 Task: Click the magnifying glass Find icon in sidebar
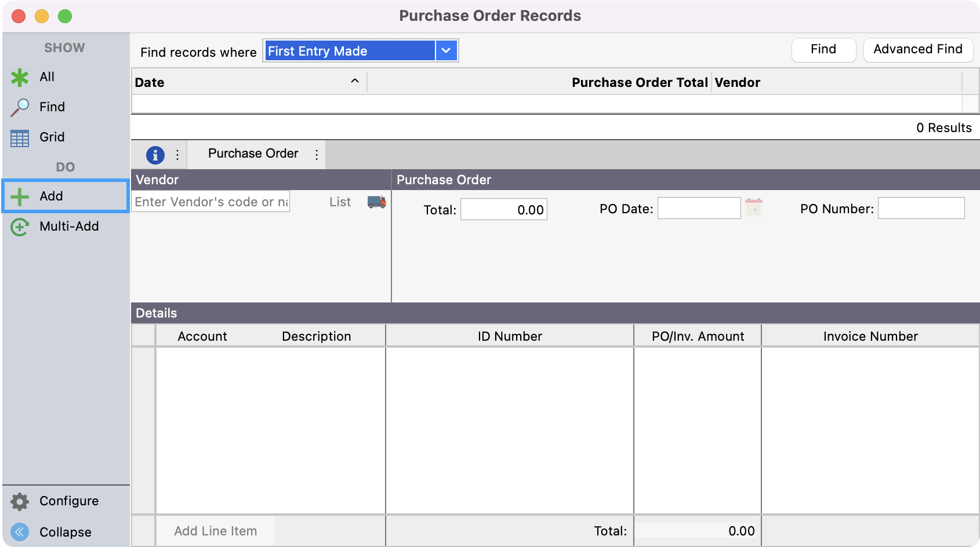tap(20, 107)
